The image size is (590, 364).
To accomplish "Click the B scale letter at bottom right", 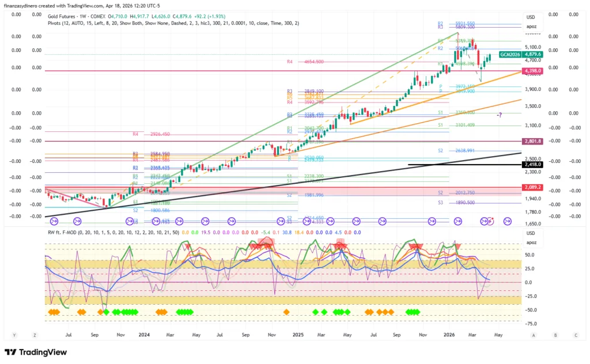I will (555, 335).
